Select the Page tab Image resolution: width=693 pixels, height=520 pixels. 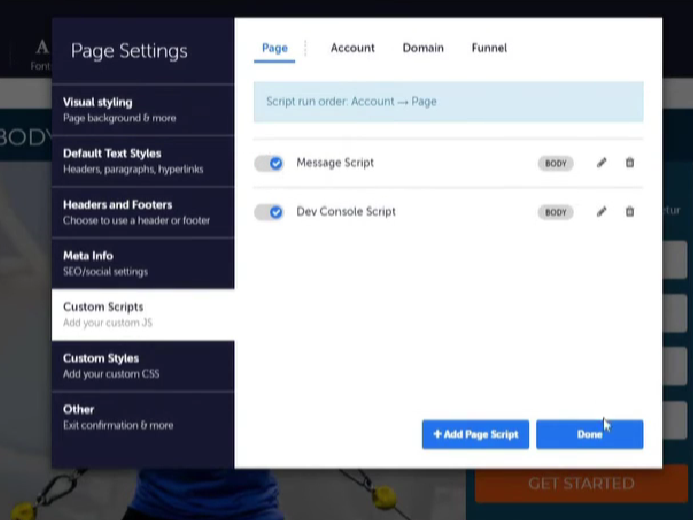pos(274,48)
